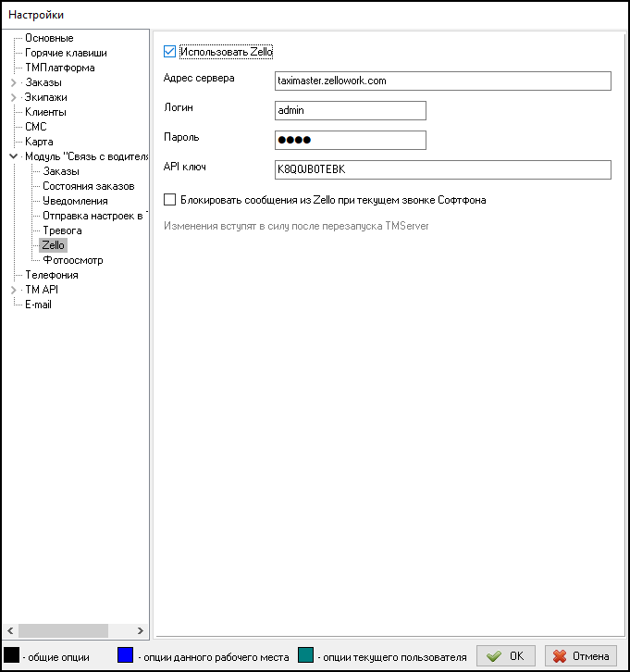The height and width of the screenshot is (672, 630).
Task: Click the black "общие опции" color swatch
Action: pyautogui.click(x=11, y=654)
